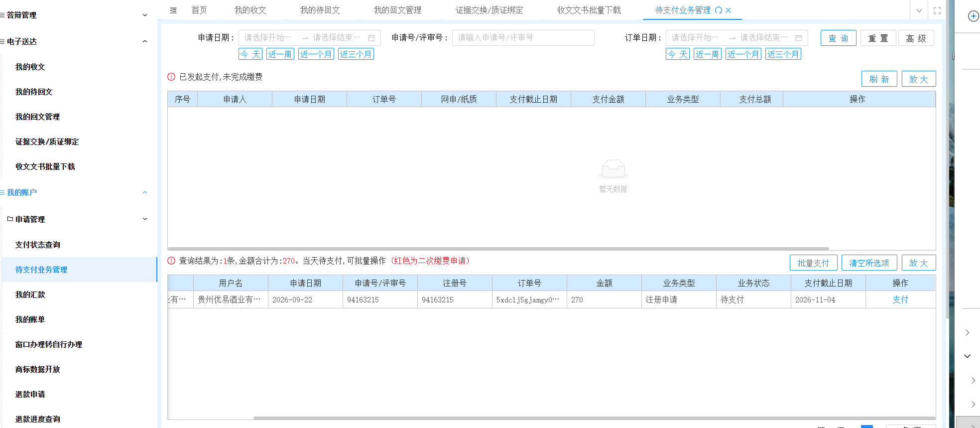Click the warning icon beside 查询结果为

point(171,261)
